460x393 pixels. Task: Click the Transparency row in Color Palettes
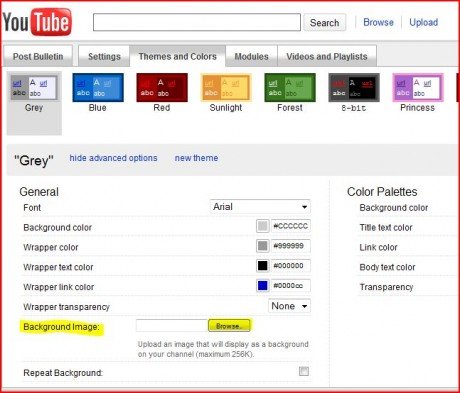coord(386,287)
